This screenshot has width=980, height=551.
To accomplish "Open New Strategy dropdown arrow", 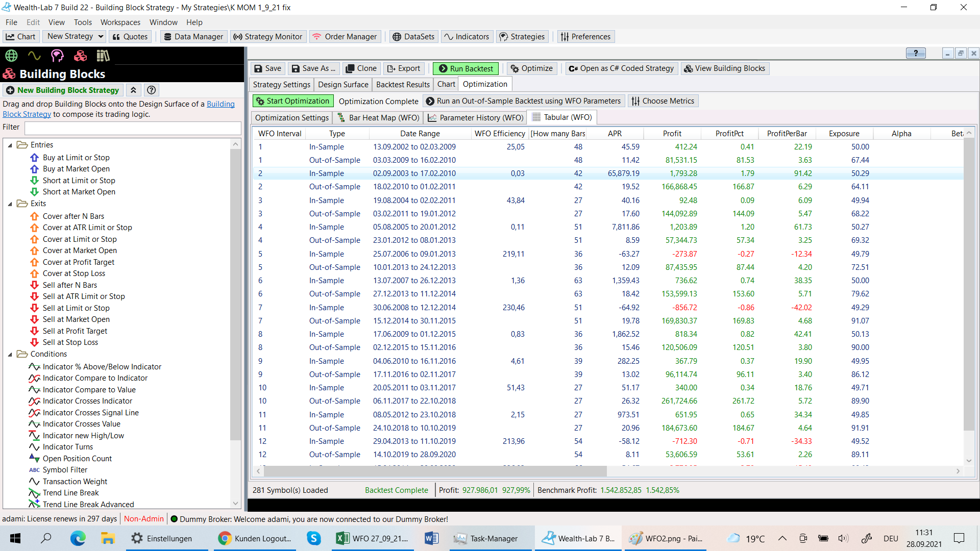I will pyautogui.click(x=101, y=36).
